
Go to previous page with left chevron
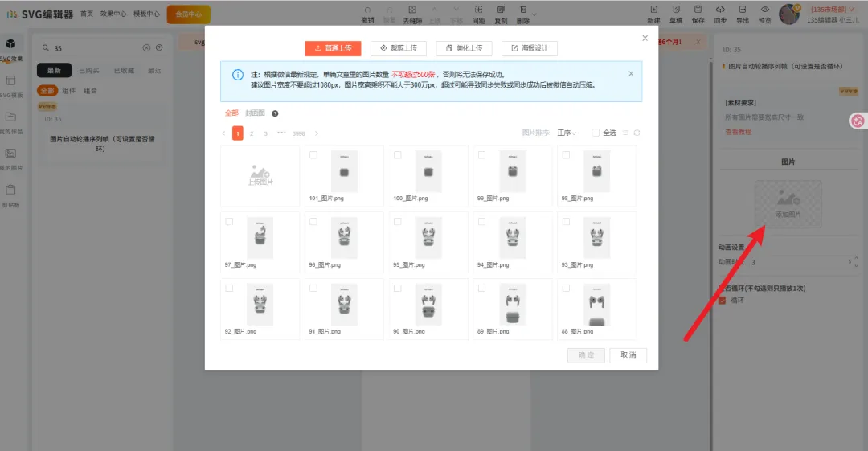223,133
